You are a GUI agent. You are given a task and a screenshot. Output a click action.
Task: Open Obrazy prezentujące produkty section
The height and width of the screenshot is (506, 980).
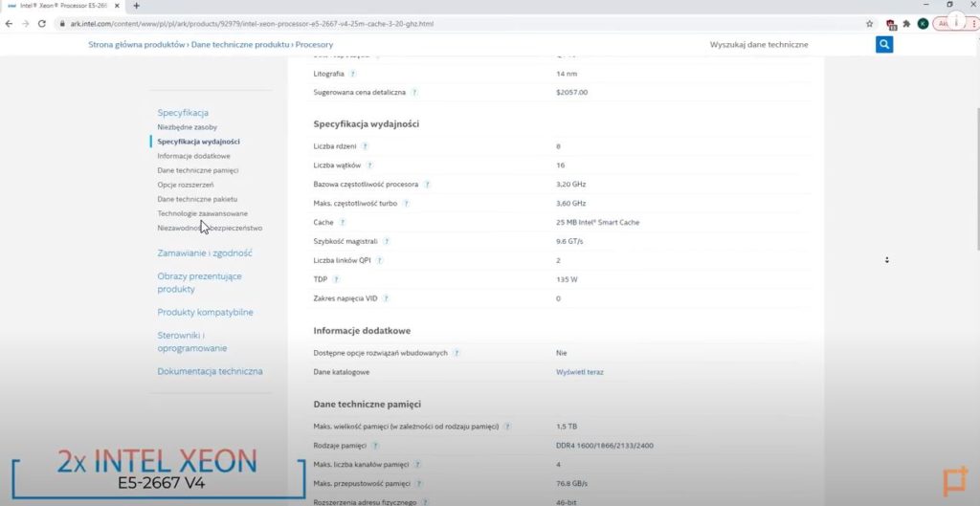tap(199, 282)
